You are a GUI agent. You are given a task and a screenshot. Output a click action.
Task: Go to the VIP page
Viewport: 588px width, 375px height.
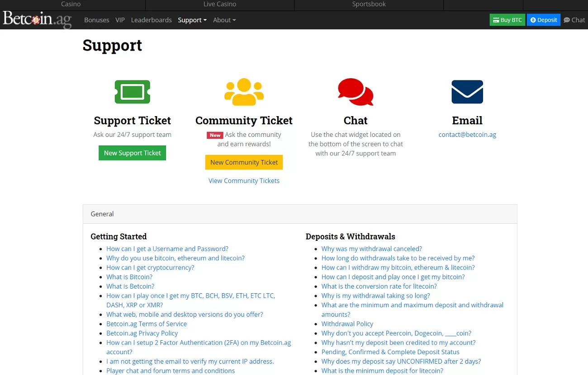click(x=120, y=20)
